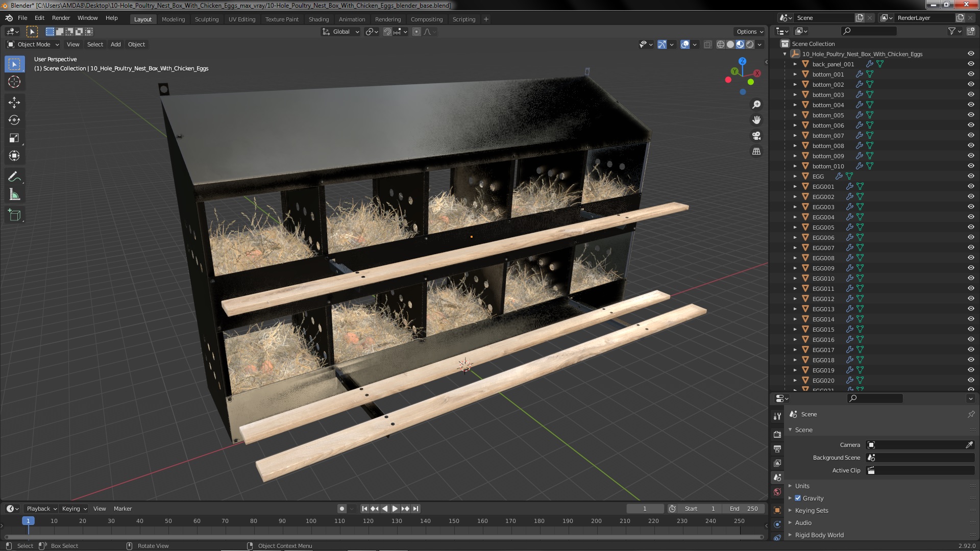The height and width of the screenshot is (551, 980).
Task: Click the End frame 250 field
Action: pos(744,509)
